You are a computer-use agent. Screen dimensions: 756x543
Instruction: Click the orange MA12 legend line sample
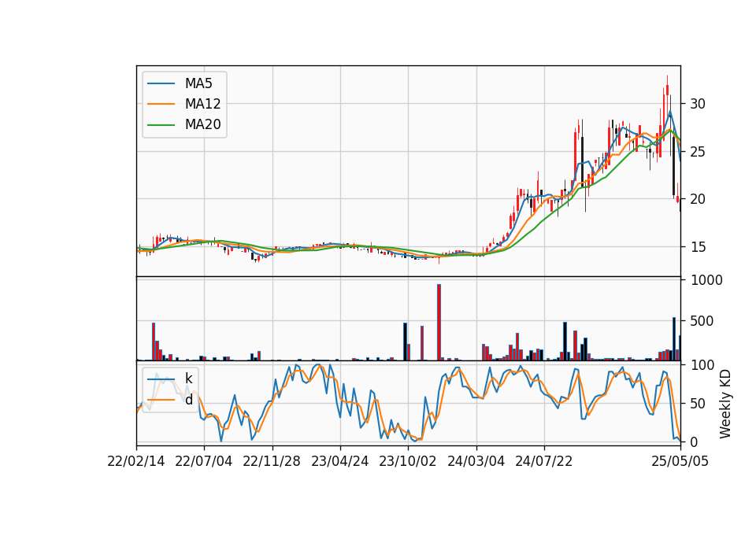click(161, 104)
